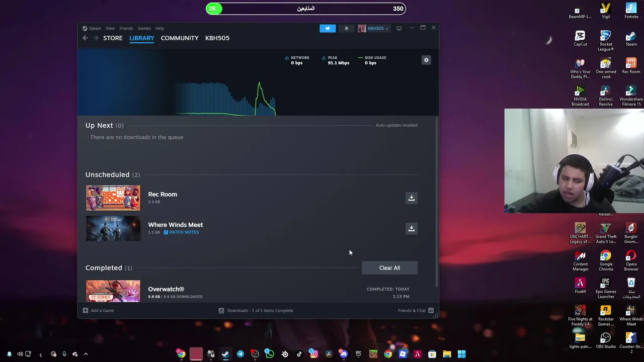The image size is (644, 362).
Task: Select the Rocket League desktop shortcut
Action: (x=606, y=41)
